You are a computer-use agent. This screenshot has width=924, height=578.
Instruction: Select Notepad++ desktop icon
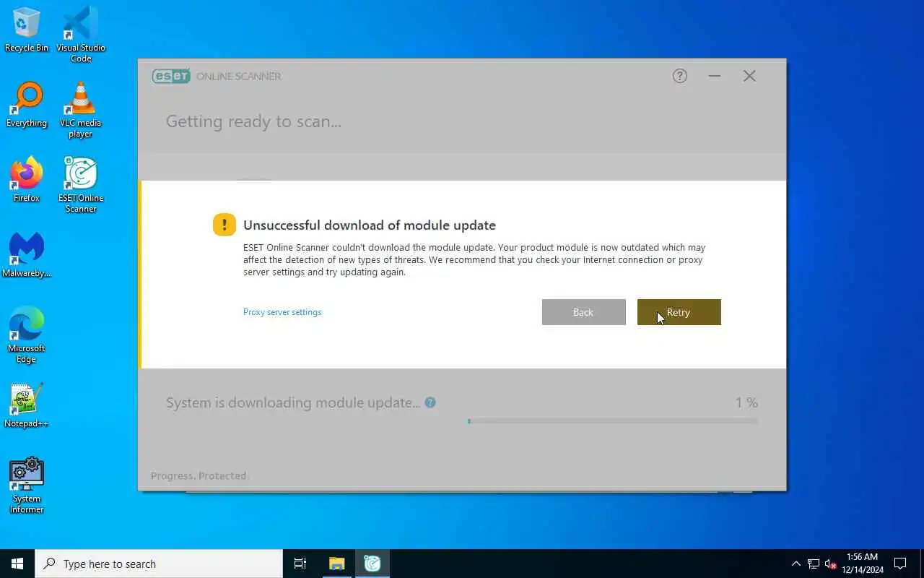(x=27, y=405)
